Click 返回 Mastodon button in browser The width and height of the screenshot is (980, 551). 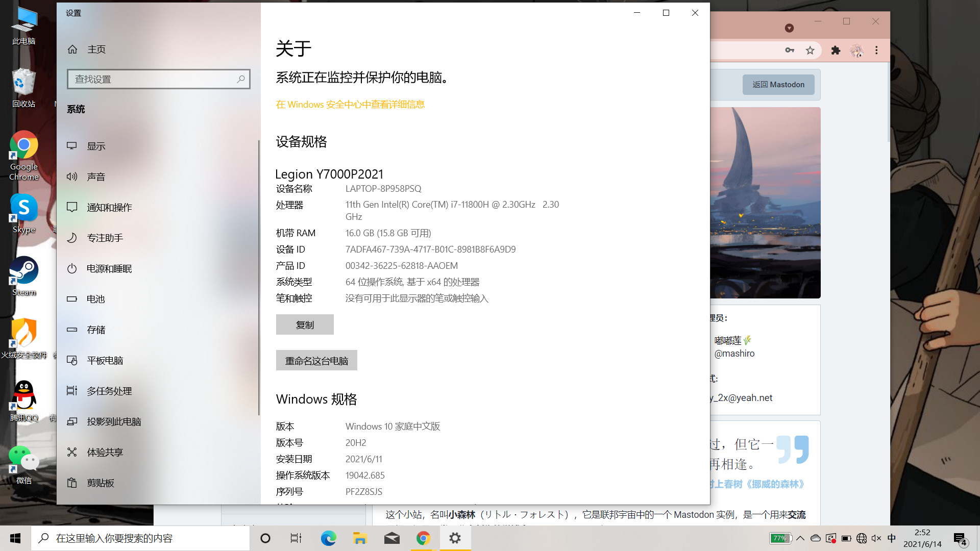[778, 85]
